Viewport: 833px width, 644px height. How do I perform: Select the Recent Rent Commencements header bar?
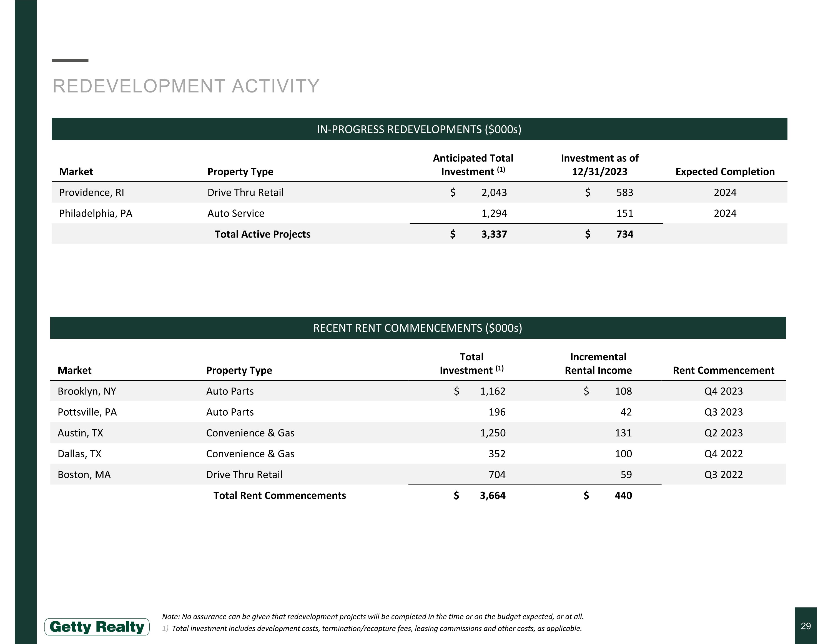click(418, 328)
